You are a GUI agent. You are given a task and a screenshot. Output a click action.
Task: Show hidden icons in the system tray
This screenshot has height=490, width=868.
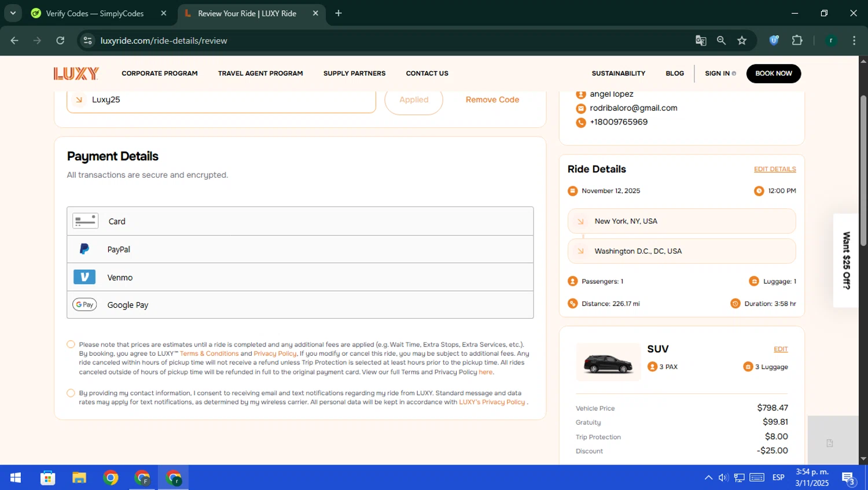(708, 478)
